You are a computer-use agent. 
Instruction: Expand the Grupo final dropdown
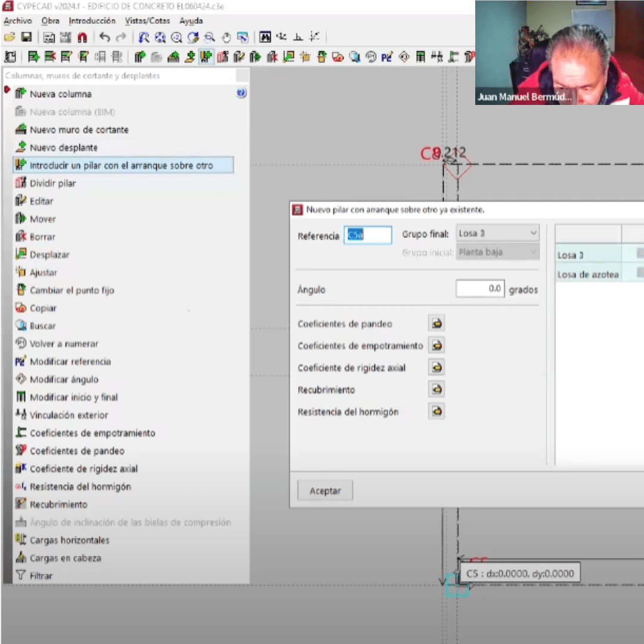pyautogui.click(x=497, y=233)
